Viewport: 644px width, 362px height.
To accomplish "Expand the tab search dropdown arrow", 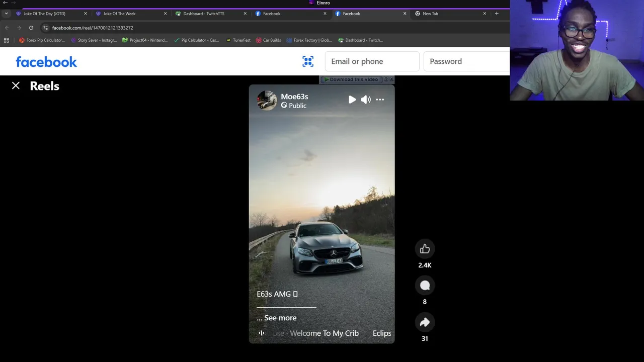I will (6, 14).
